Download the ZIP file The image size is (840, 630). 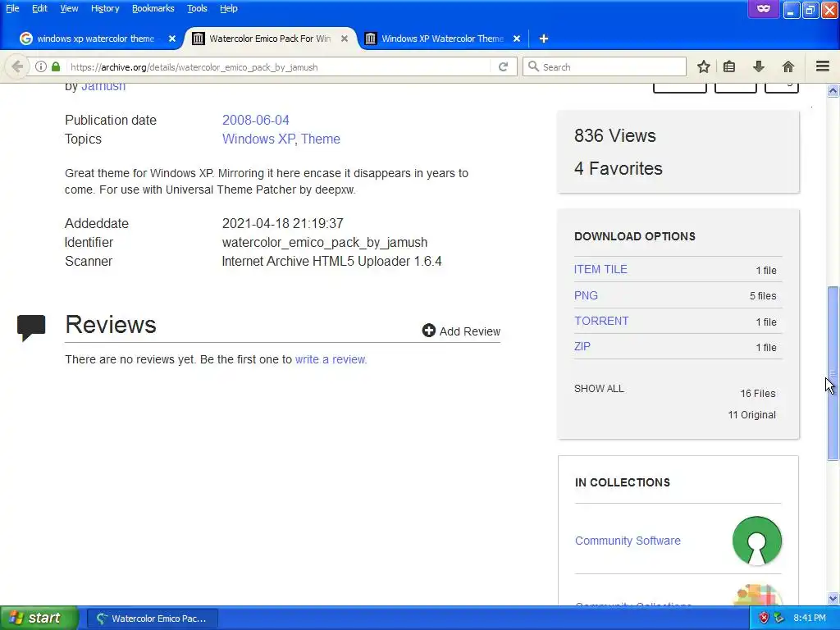point(582,347)
